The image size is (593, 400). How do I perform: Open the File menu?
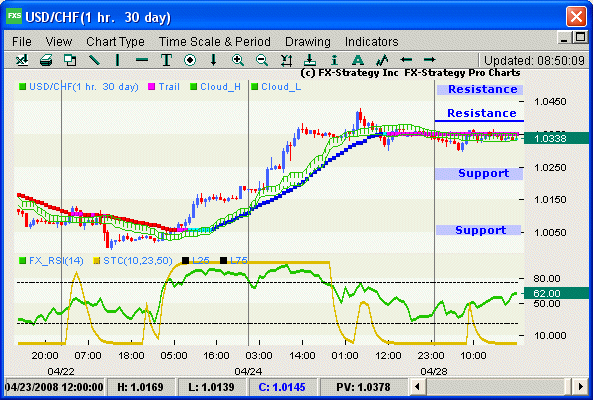click(x=22, y=42)
